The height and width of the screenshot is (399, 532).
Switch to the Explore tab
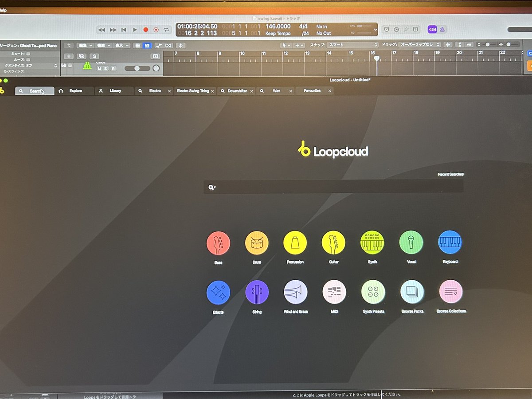click(x=74, y=91)
